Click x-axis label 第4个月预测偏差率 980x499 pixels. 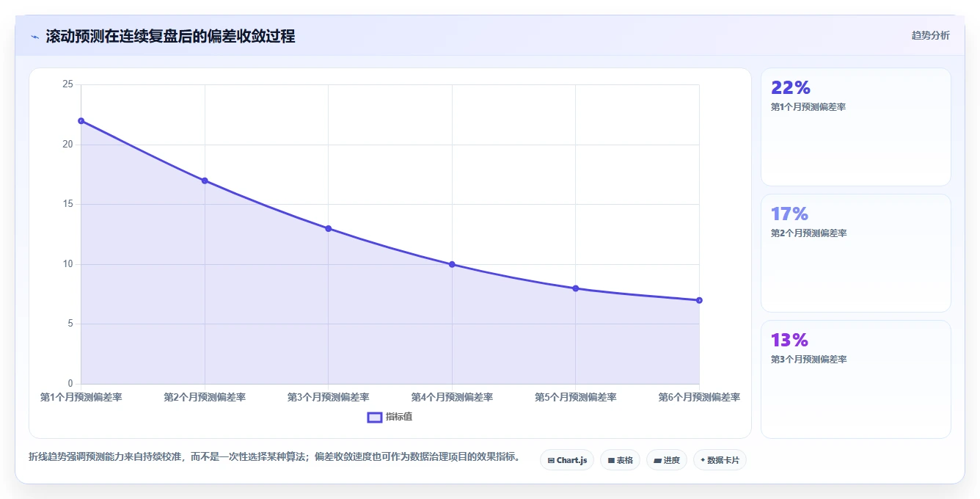tap(452, 397)
